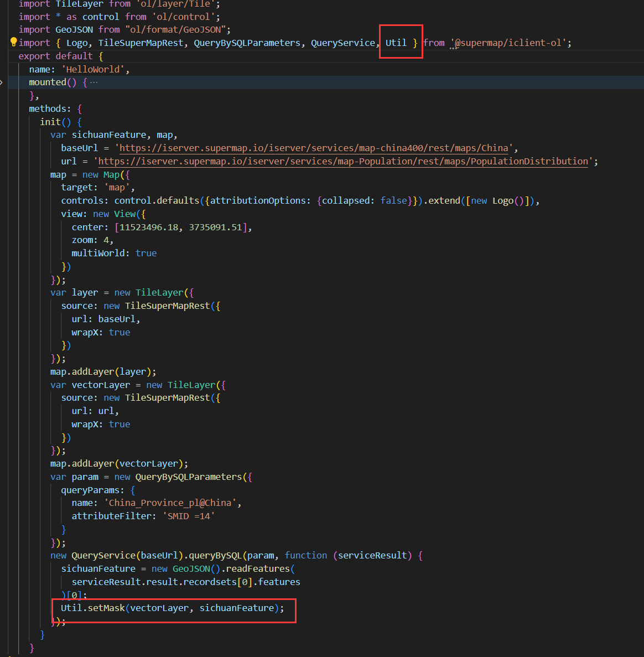Click the 'methods' property key

[x=48, y=109]
